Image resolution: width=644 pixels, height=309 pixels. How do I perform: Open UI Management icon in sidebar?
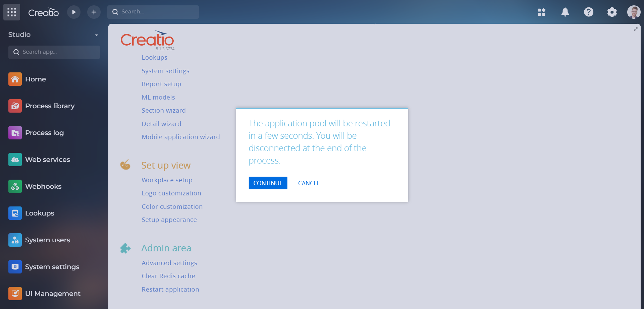point(15,294)
